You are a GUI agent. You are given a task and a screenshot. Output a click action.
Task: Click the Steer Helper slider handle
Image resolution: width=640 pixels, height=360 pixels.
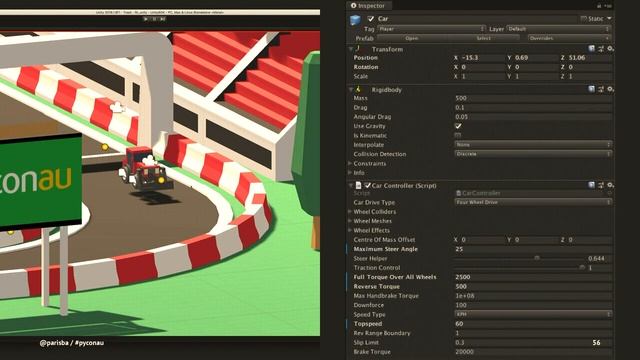click(537, 258)
